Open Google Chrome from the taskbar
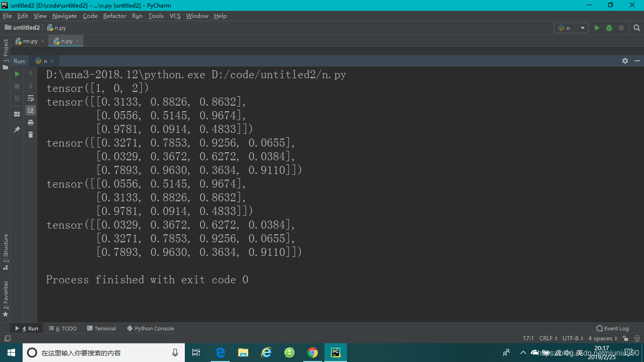Screen dimensions: 644x362 point(312,353)
